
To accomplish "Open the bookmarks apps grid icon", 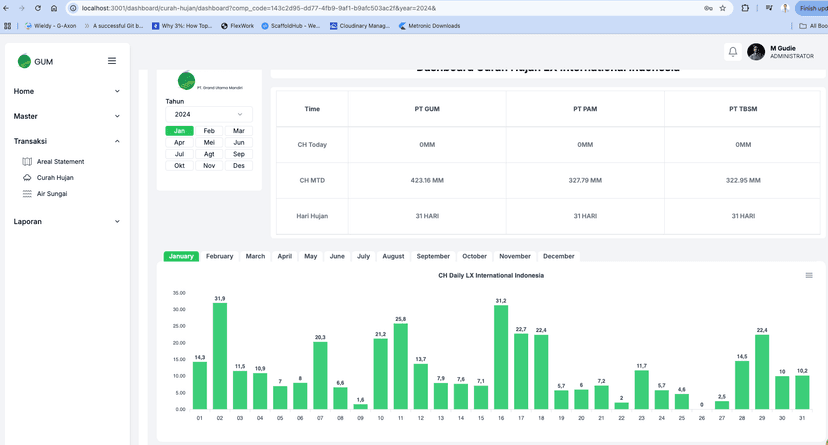I will point(7,25).
